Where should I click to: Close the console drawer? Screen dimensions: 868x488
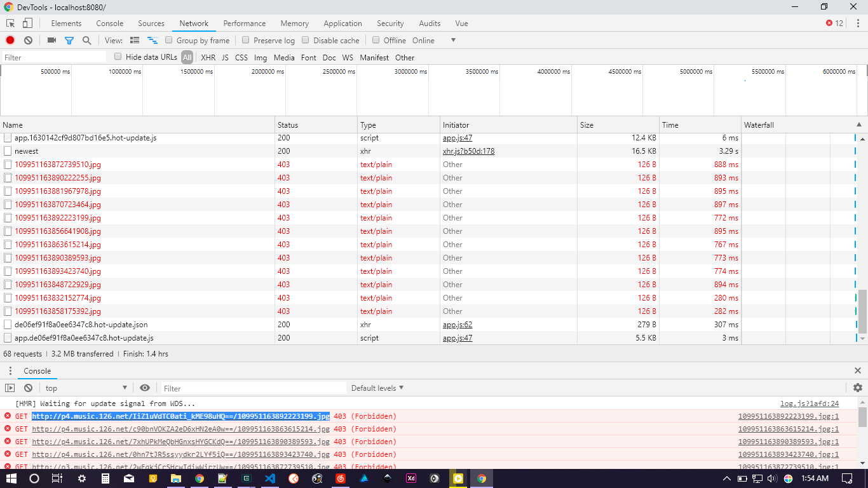pyautogui.click(x=858, y=370)
